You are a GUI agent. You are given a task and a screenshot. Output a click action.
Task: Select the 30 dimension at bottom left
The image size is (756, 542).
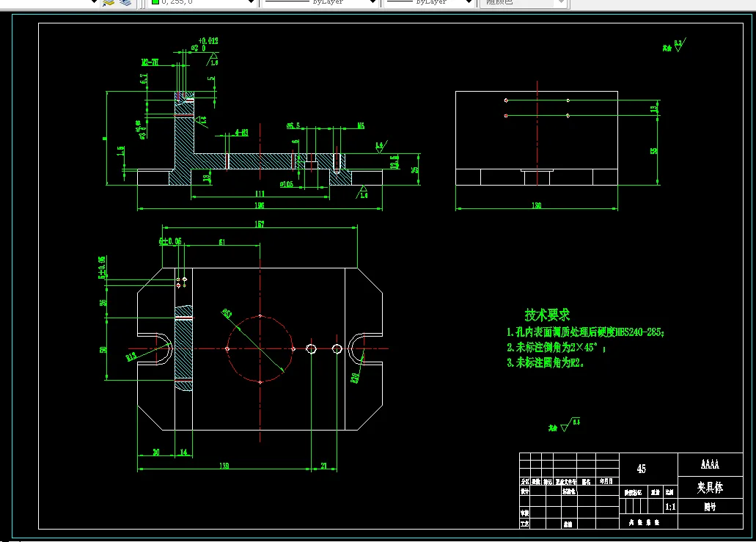156,453
